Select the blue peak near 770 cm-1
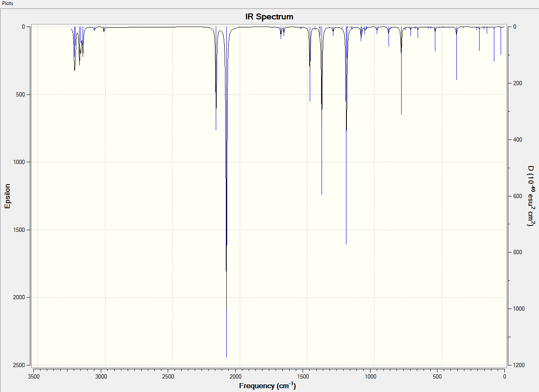 [x=401, y=70]
